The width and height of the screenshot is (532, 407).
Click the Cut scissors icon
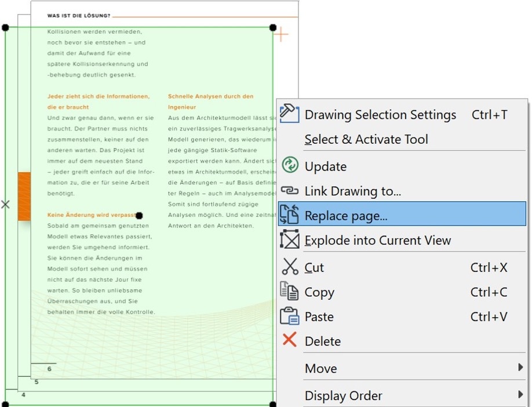[289, 267]
